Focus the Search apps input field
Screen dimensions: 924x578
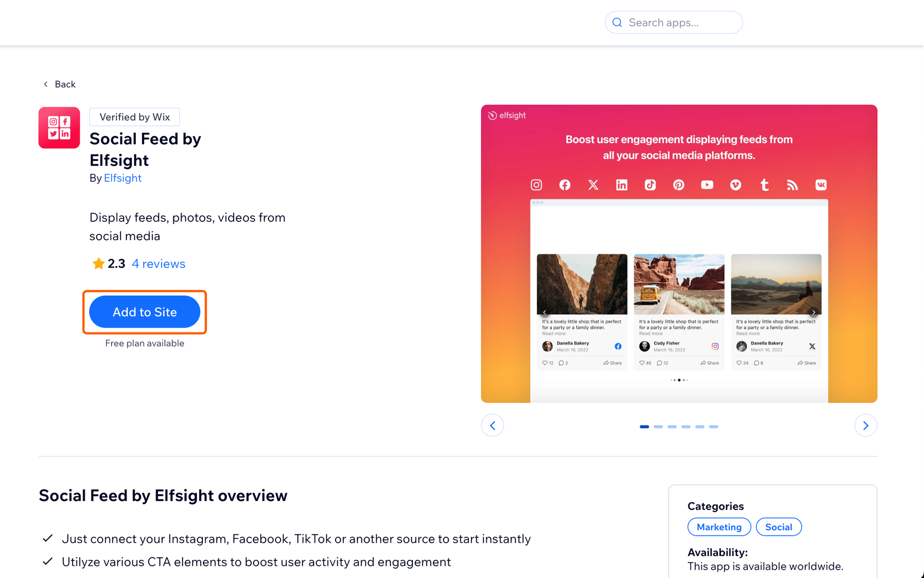[x=674, y=23]
